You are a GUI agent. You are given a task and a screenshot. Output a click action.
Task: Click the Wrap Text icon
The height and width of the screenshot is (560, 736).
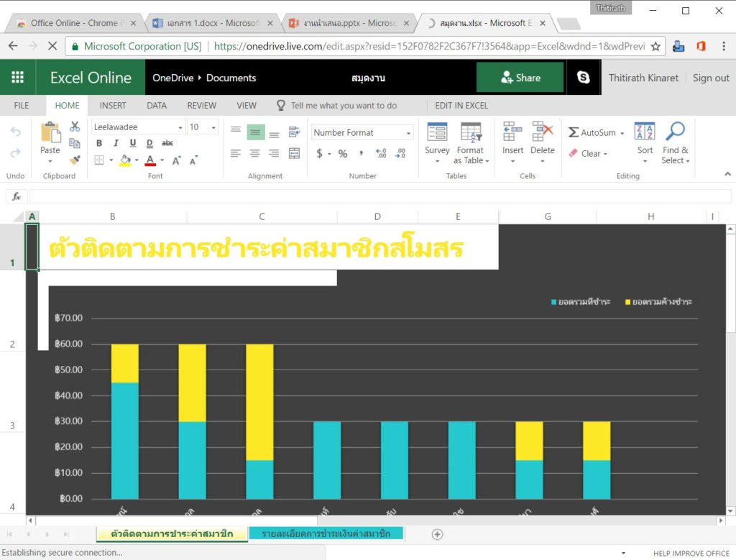coord(294,132)
